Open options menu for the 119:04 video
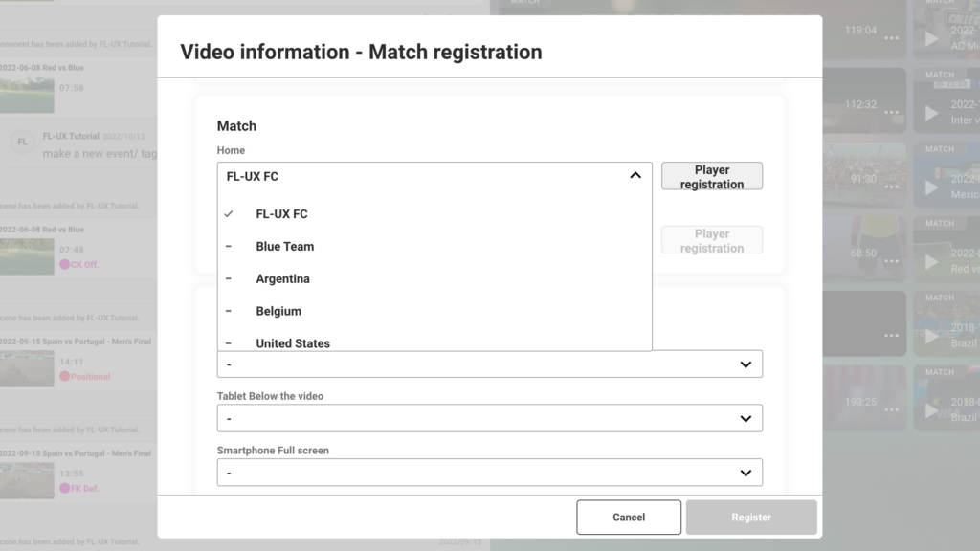This screenshot has height=551, width=980. (x=891, y=38)
